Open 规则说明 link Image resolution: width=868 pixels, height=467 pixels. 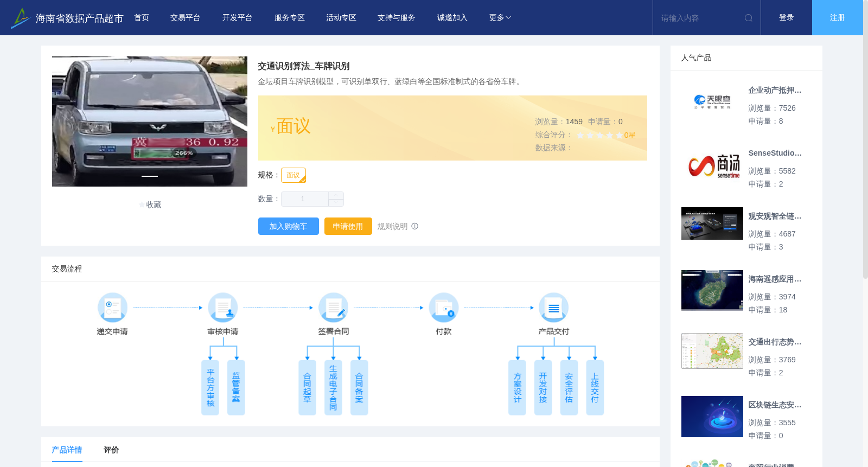393,226
